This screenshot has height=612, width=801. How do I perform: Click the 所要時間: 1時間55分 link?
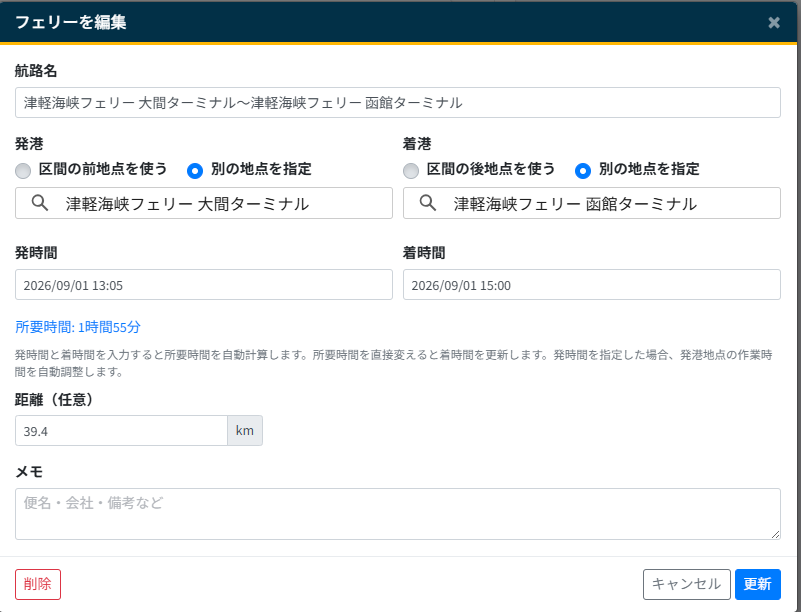click(78, 327)
